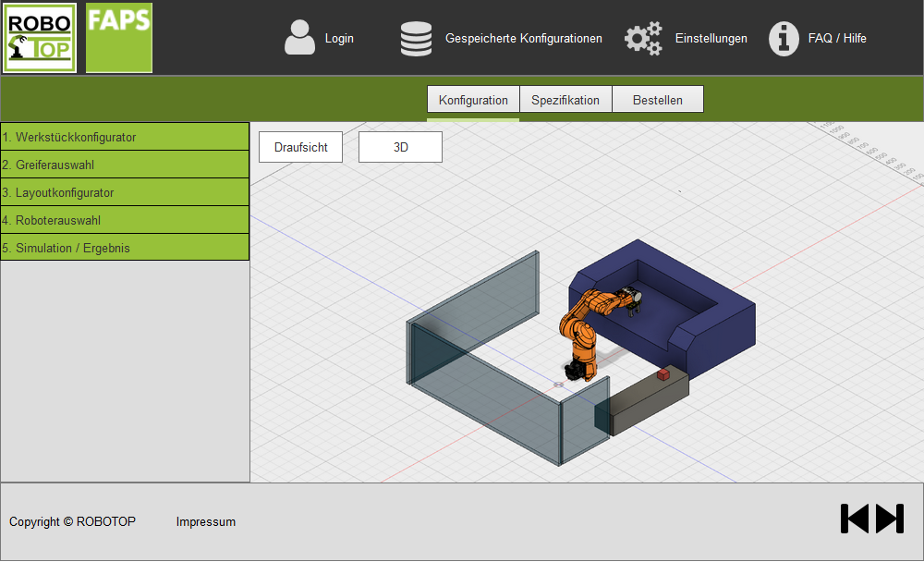
Task: Expand 1. Werkstückkonfigurator section
Action: point(125,137)
